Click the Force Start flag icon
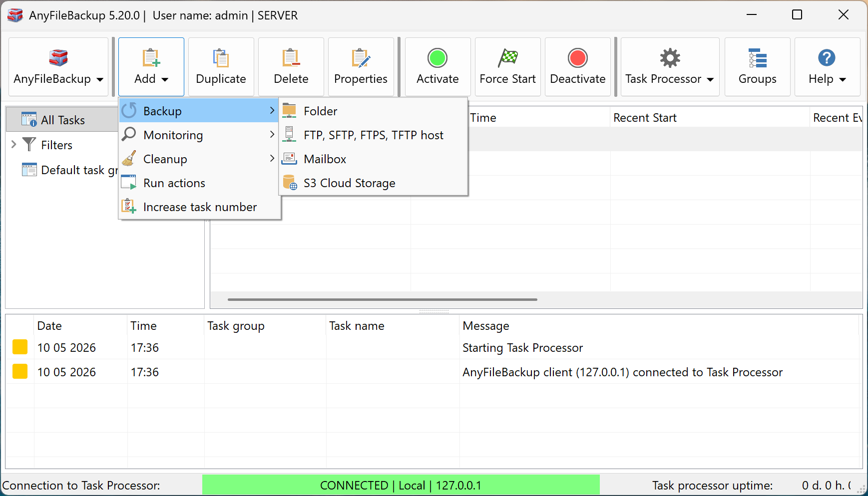 coord(508,58)
